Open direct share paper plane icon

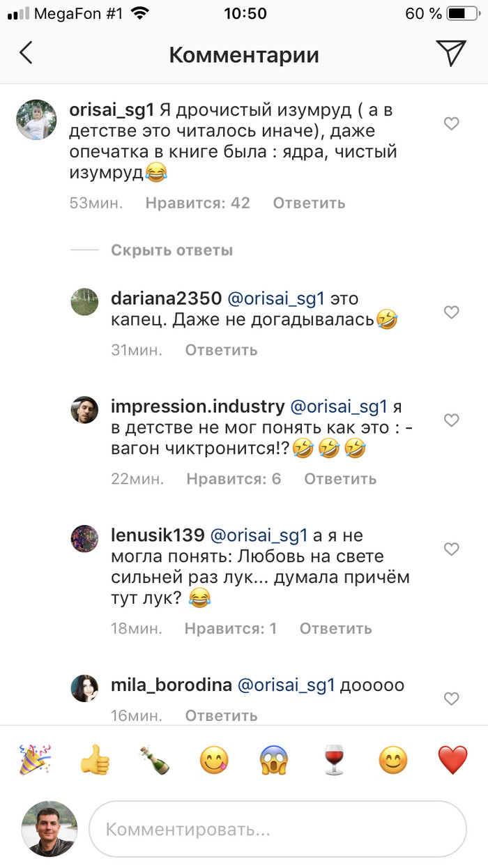[x=450, y=54]
